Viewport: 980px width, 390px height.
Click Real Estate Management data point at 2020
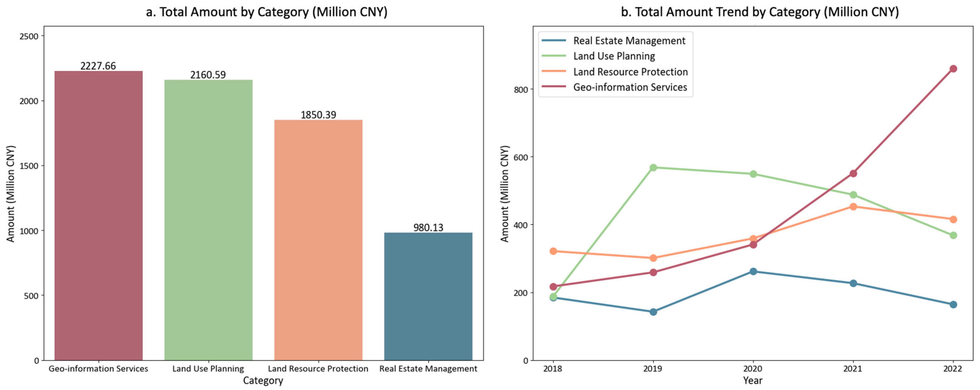pos(753,271)
